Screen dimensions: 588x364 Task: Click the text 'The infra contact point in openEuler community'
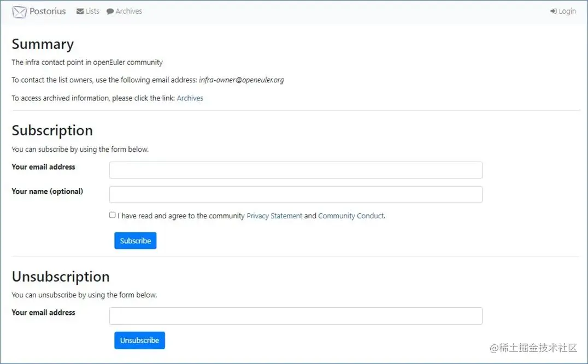[87, 62]
